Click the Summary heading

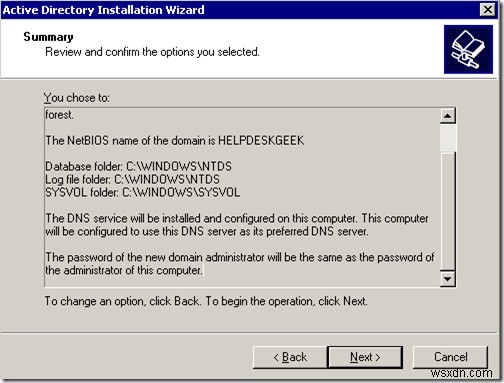click(x=48, y=37)
